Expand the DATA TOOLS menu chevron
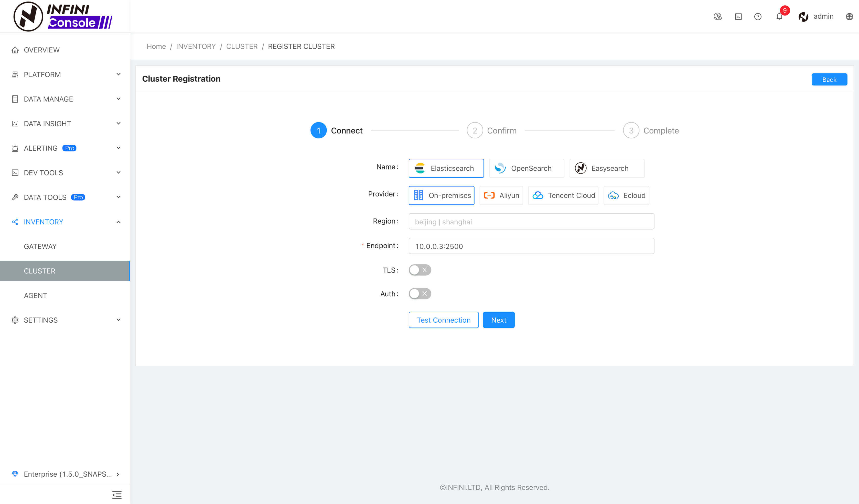859x504 pixels. coord(118,197)
